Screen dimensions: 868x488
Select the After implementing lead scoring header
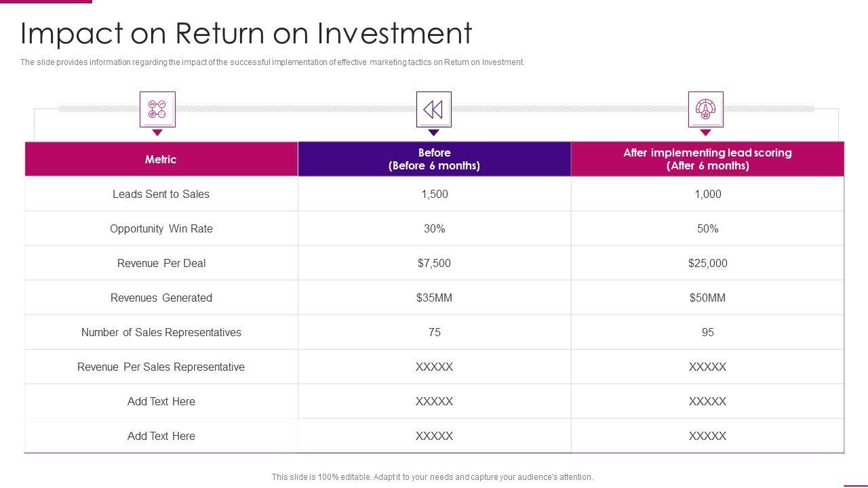coord(707,159)
